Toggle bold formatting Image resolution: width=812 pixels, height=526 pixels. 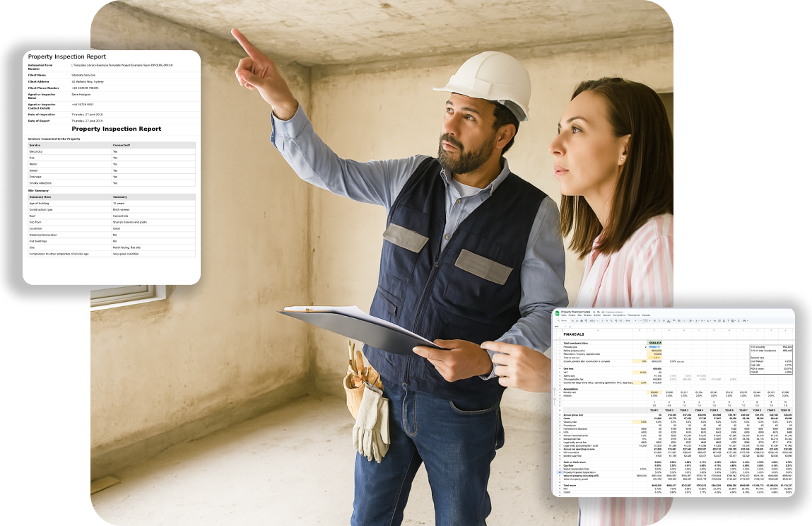pos(654,321)
